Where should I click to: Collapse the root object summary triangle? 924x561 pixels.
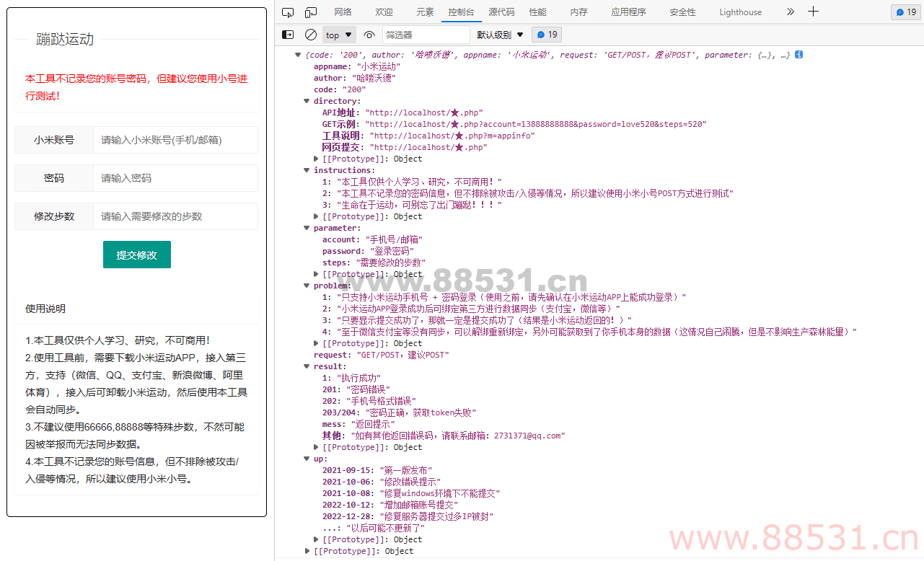click(x=298, y=55)
